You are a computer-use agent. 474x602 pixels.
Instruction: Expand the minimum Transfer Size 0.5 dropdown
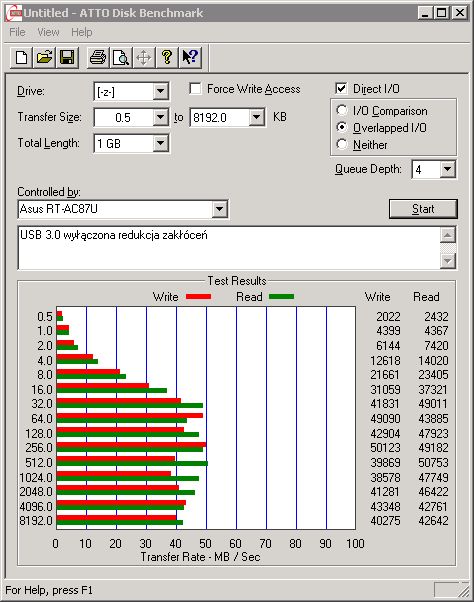pos(160,117)
